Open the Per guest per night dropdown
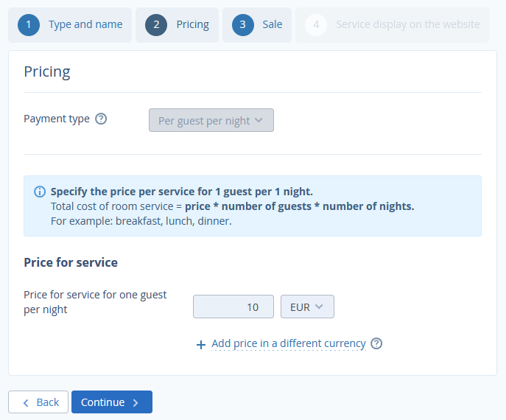Screen dimensions: 506x420 pyautogui.click(x=211, y=120)
